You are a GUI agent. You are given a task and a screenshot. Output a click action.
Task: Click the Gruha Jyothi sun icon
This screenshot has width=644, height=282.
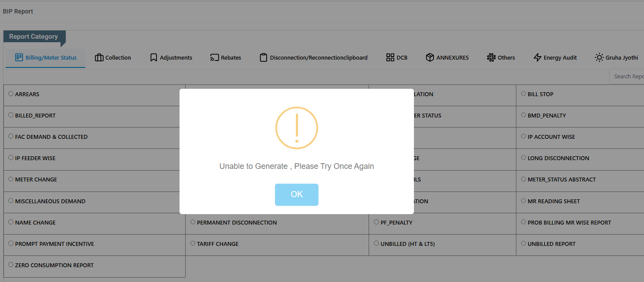[599, 57]
